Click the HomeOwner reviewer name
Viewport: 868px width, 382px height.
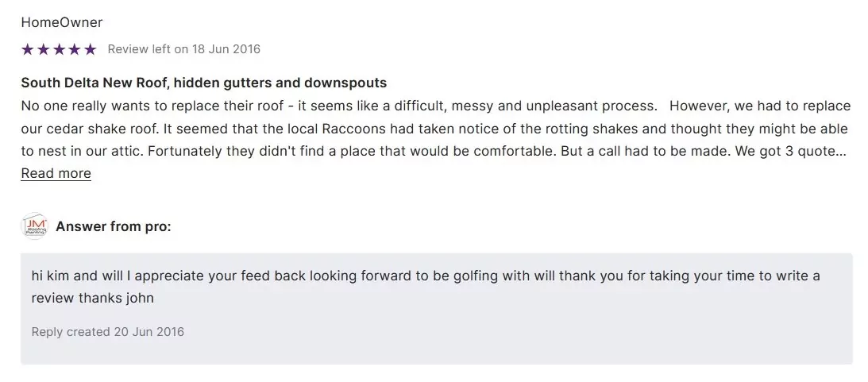point(61,22)
